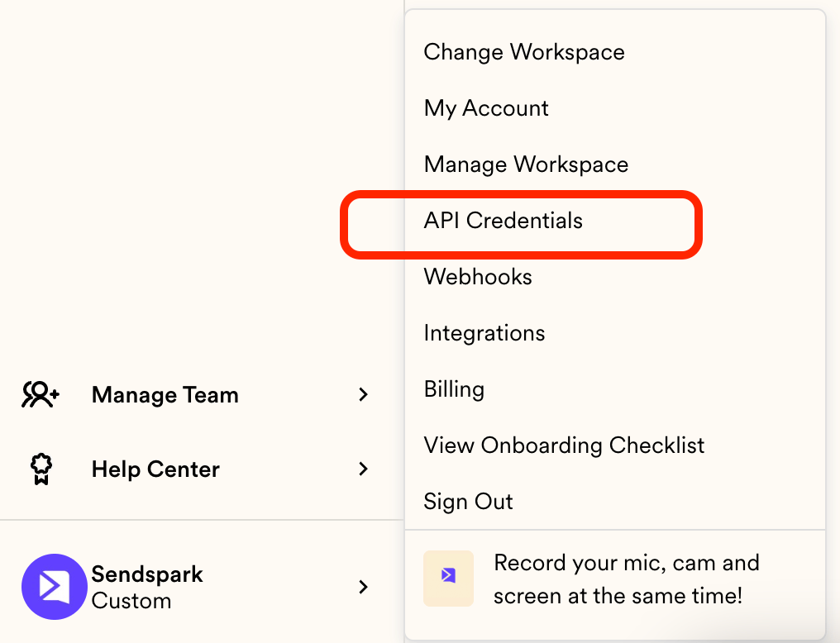Open Change Workspace menu entry
The image size is (840, 643).
[524, 52]
